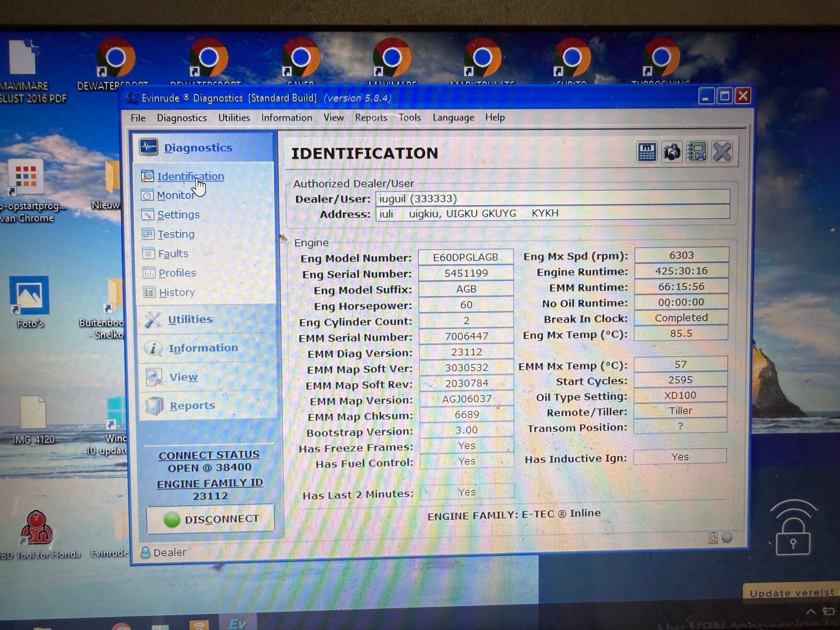Click the EMM Map Chksum value 6689
Viewport: 840px width, 630px height.
click(467, 415)
